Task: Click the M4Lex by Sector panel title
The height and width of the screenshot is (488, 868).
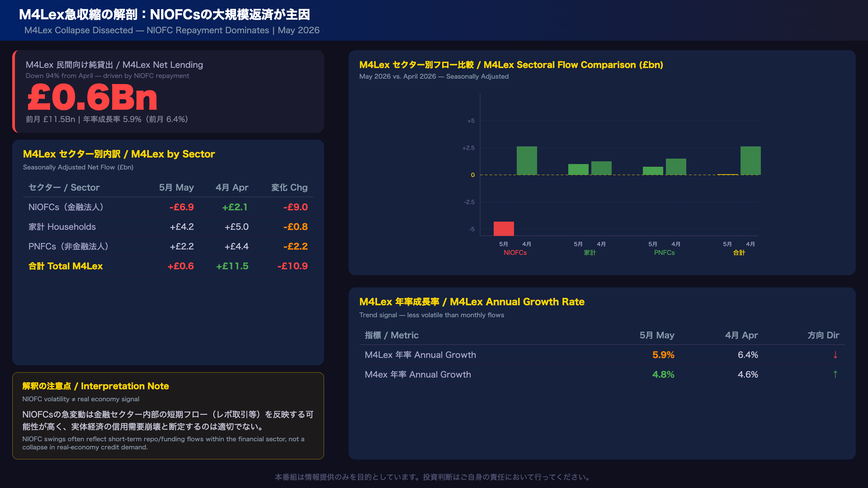Action: pos(119,154)
